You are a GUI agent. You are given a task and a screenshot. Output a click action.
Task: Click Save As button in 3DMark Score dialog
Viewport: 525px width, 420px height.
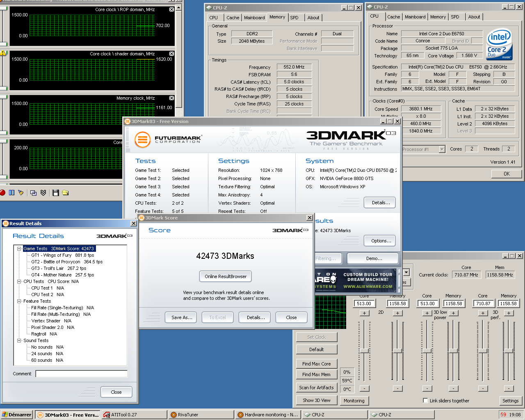click(x=182, y=317)
